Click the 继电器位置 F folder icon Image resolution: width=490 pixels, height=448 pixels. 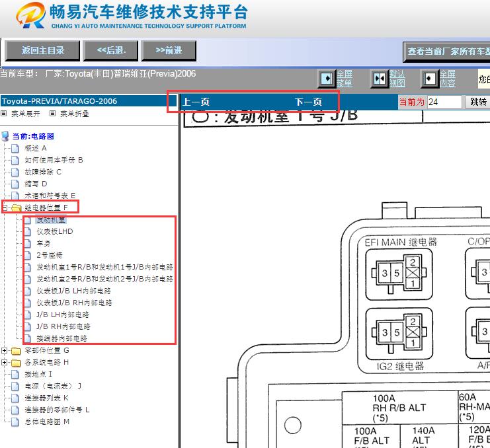(x=16, y=207)
